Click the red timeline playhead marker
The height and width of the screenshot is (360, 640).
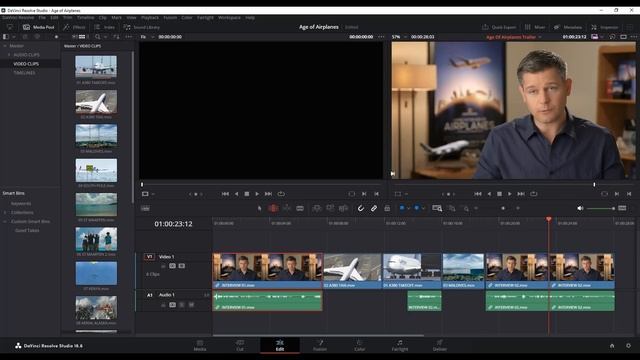click(x=549, y=220)
